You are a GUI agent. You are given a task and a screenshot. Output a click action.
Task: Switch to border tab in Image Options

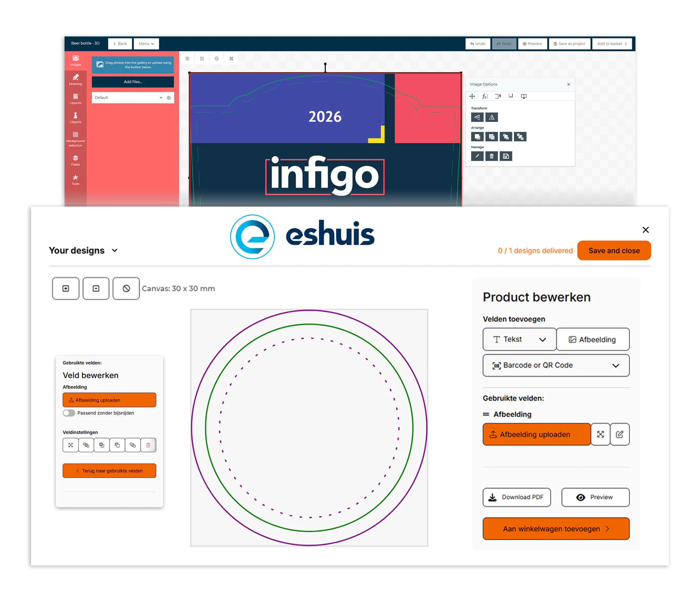511,96
